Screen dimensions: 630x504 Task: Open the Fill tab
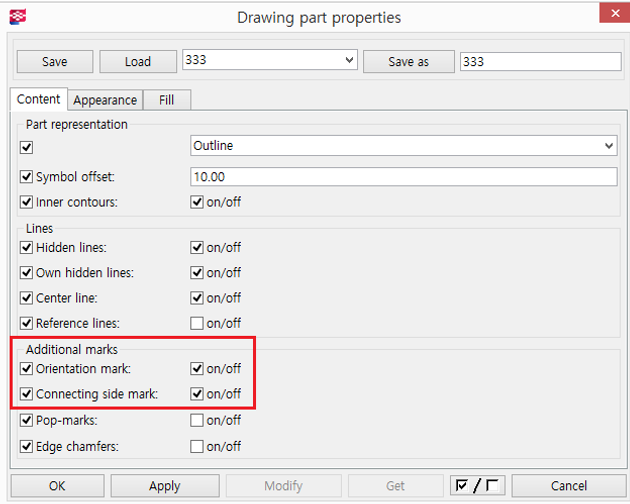(166, 100)
